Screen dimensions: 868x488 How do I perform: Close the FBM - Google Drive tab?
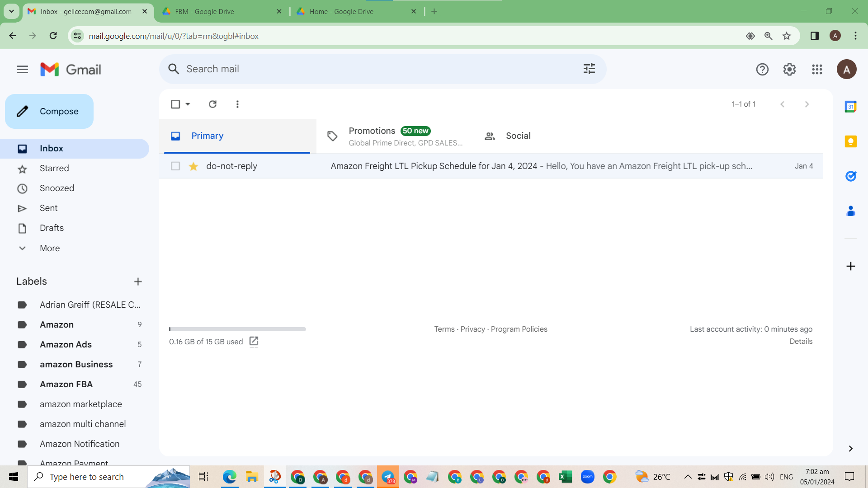(279, 11)
